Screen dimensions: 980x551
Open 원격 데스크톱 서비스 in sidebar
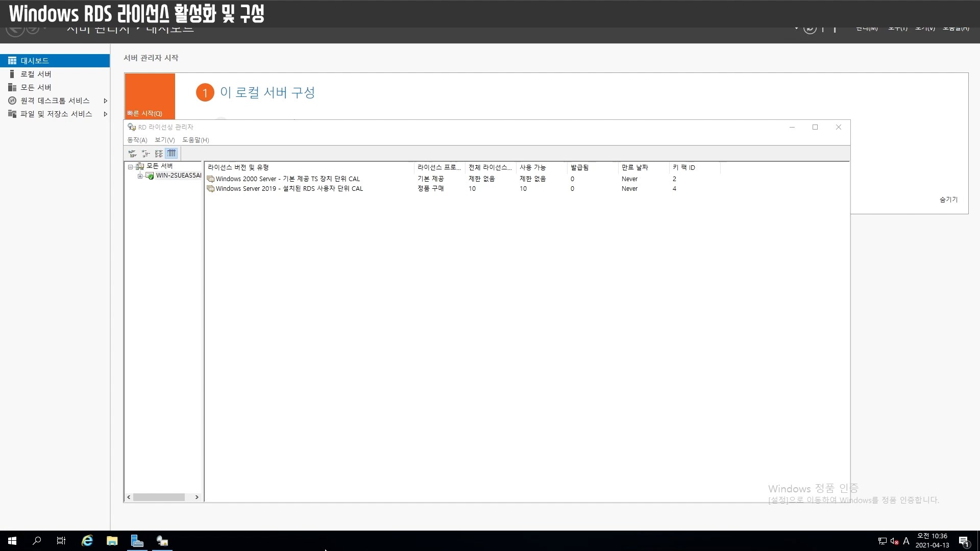55,101
